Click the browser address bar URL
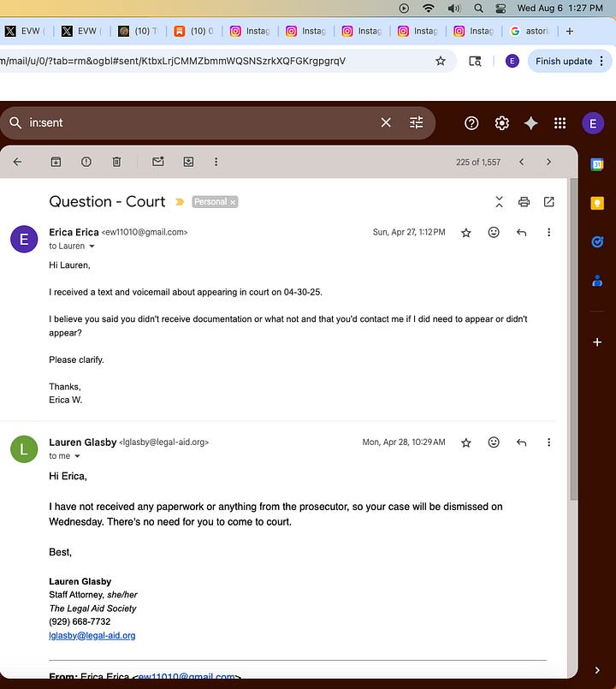The image size is (616, 689). coord(172,61)
